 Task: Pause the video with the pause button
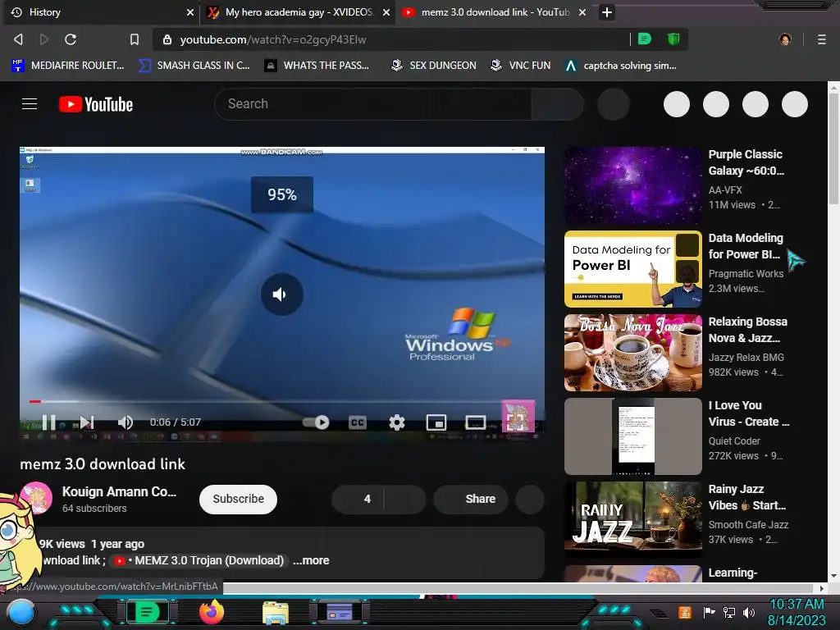click(x=48, y=422)
